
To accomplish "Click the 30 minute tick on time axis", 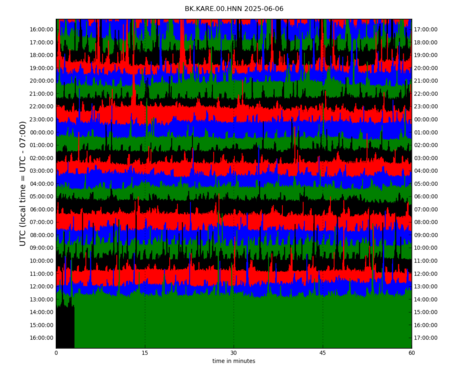I will [x=234, y=353].
